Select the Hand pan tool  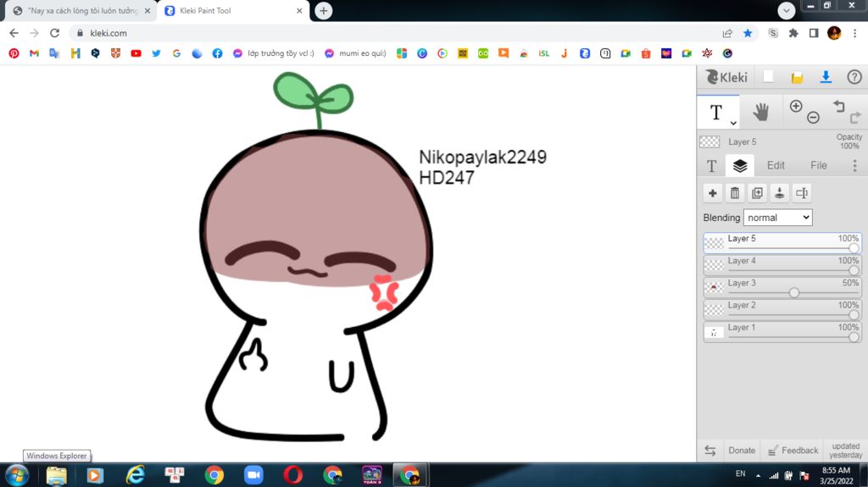coord(760,113)
